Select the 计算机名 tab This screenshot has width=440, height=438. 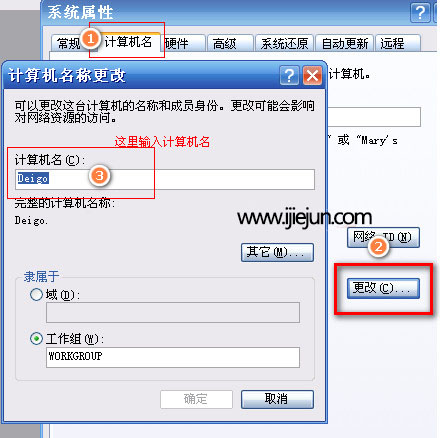(x=128, y=42)
